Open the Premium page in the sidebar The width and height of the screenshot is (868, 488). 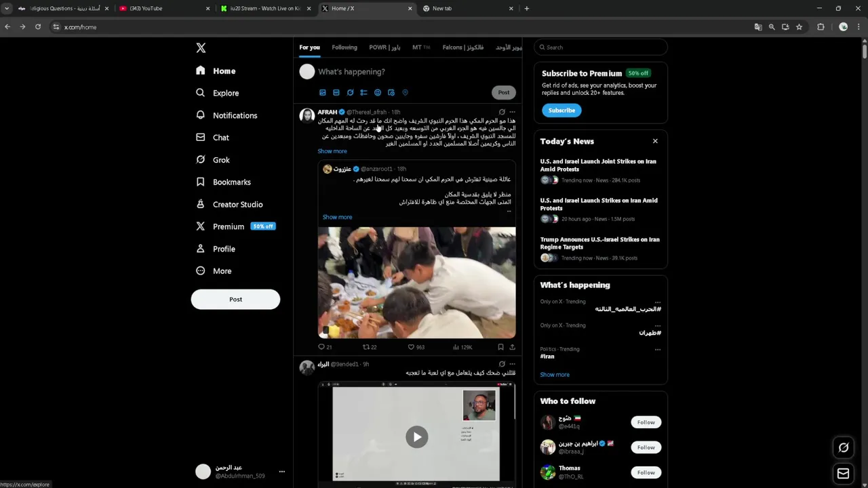point(235,226)
